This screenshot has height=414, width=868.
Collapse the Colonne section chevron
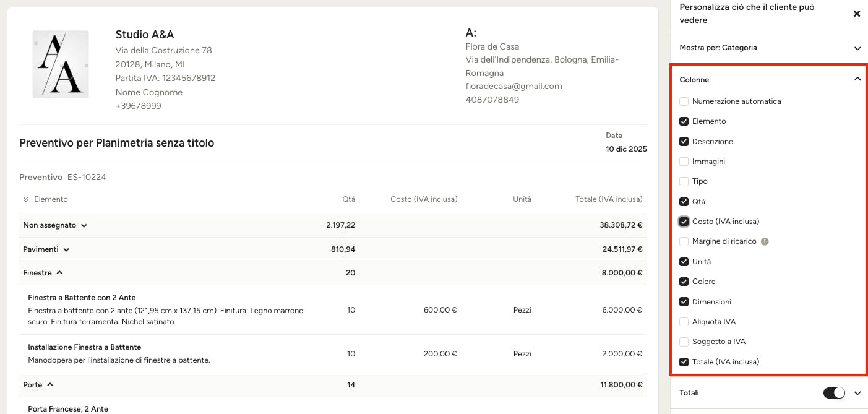coord(857,79)
